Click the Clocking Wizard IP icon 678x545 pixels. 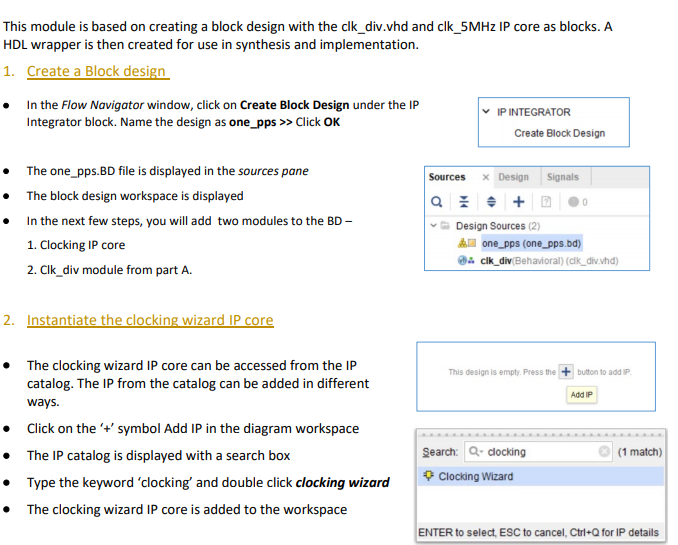(x=428, y=476)
